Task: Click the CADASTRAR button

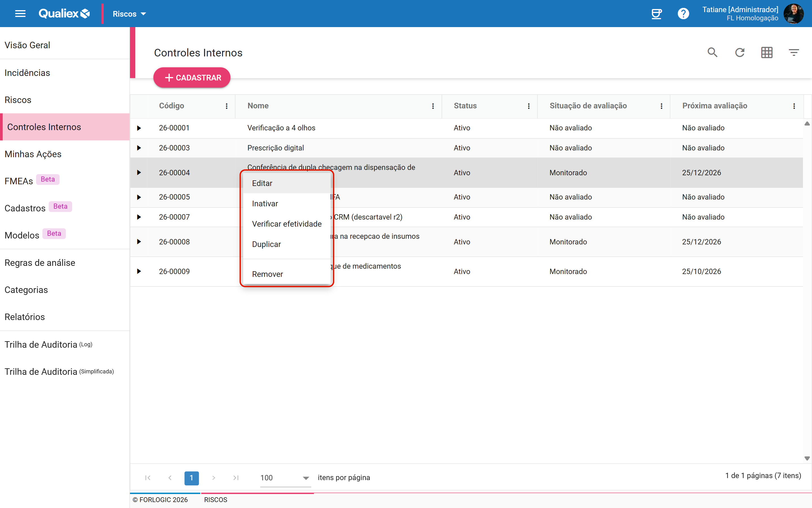Action: [192, 78]
